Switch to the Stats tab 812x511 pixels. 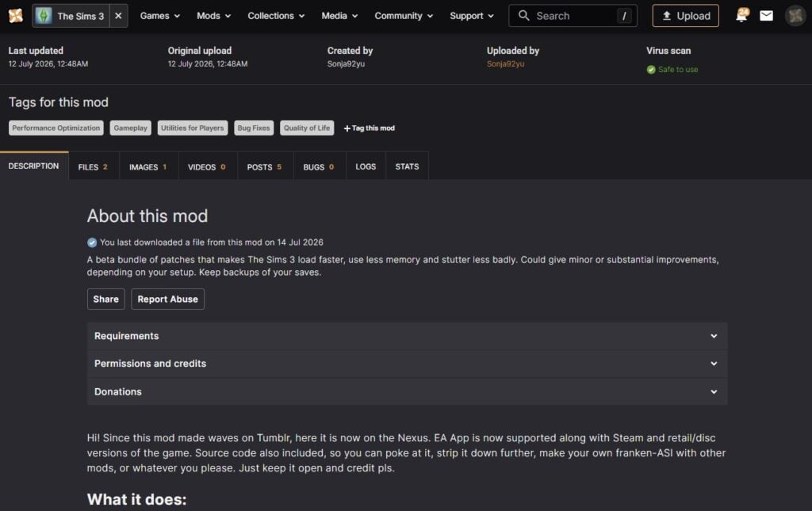click(407, 166)
